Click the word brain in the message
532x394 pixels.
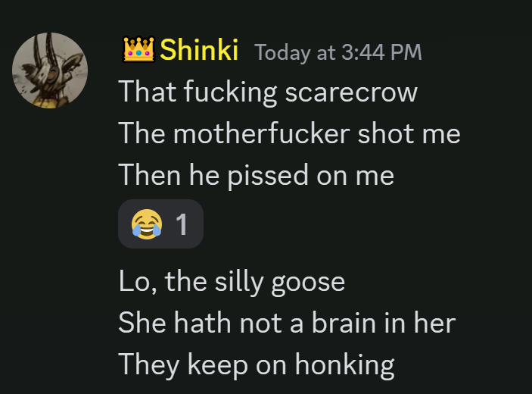(x=344, y=323)
